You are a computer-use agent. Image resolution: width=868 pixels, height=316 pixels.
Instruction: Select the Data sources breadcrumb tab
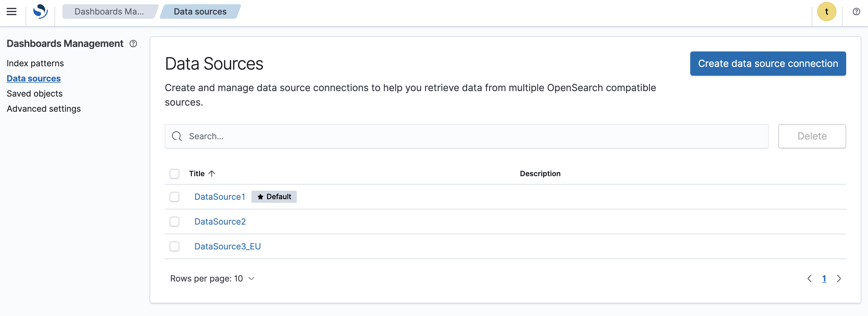(200, 11)
